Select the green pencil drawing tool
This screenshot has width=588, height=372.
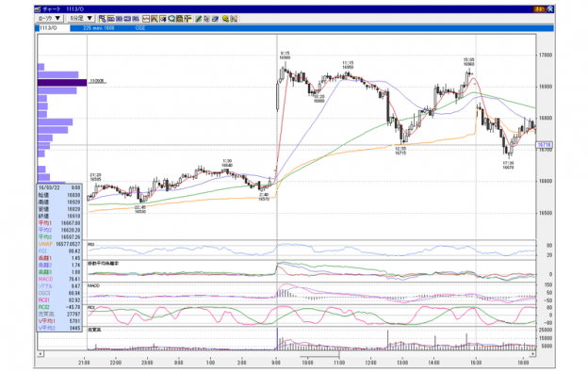[199, 18]
